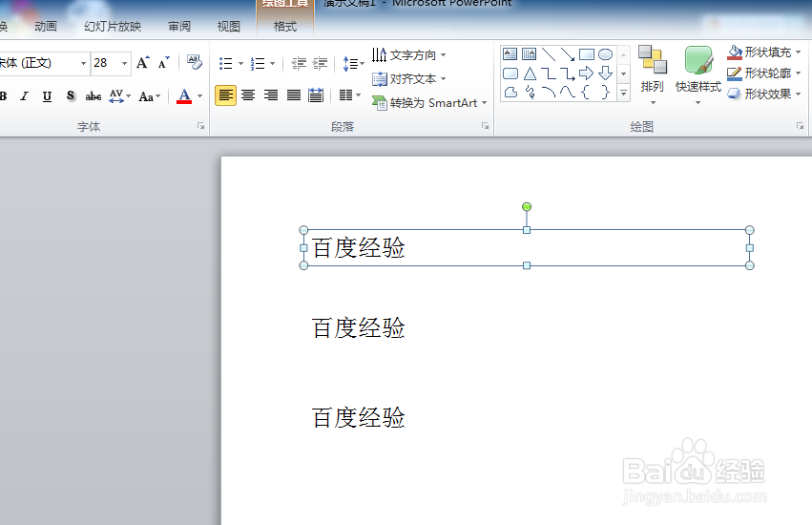
Task: Select freeform shape tool
Action: (510, 93)
